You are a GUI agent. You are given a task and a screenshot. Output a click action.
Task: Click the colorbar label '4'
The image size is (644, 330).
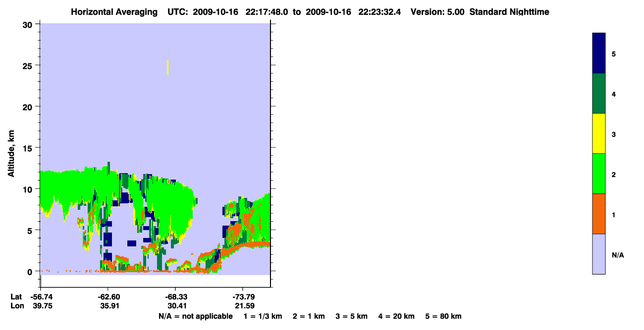click(x=614, y=94)
